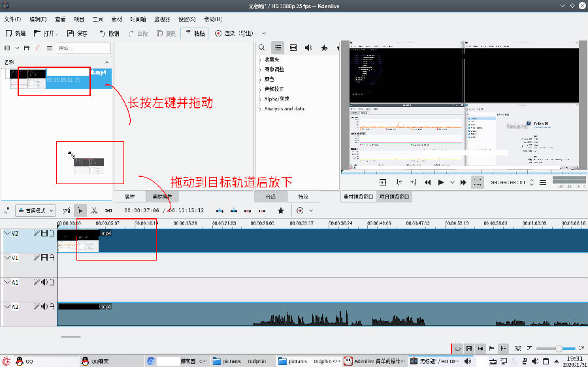This screenshot has height=367, width=588.
Task: Show audio effects filter icon
Action: 308,48
